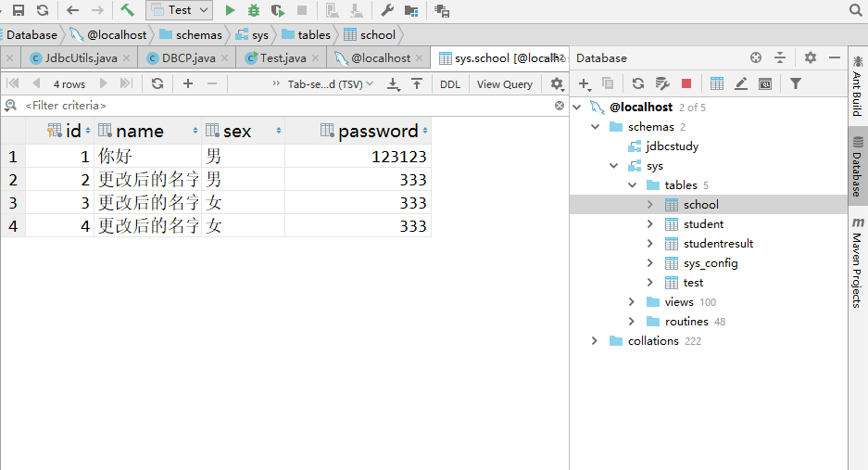Expand the routines folder node
This screenshot has height=470, width=868.
coord(632,322)
